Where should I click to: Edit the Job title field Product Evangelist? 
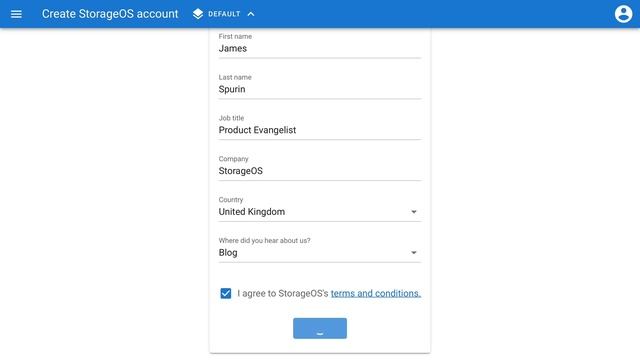(320, 130)
